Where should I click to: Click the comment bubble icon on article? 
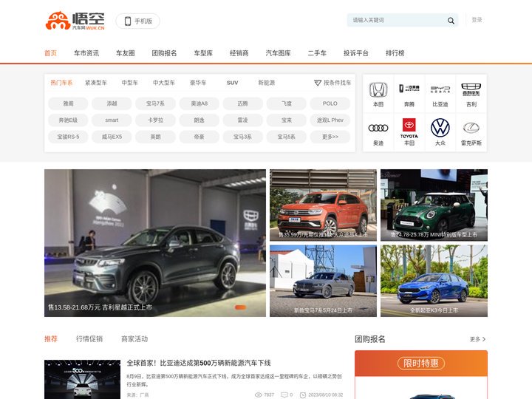click(284, 395)
